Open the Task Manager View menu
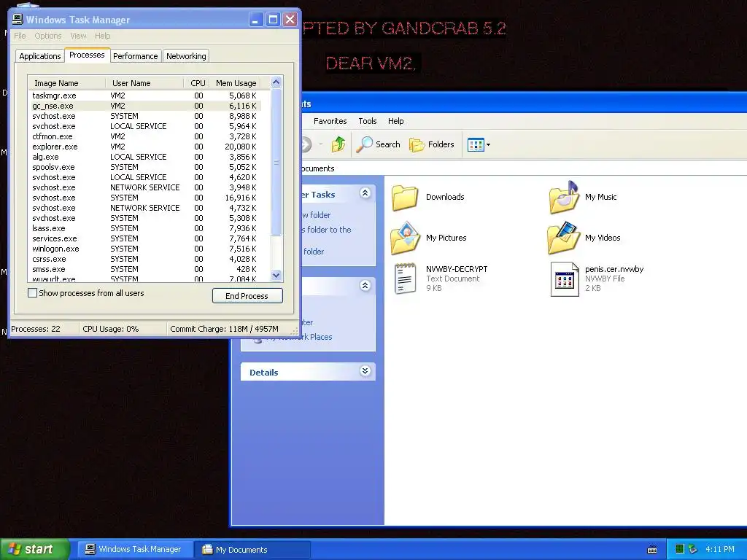The width and height of the screenshot is (747, 560). point(78,36)
